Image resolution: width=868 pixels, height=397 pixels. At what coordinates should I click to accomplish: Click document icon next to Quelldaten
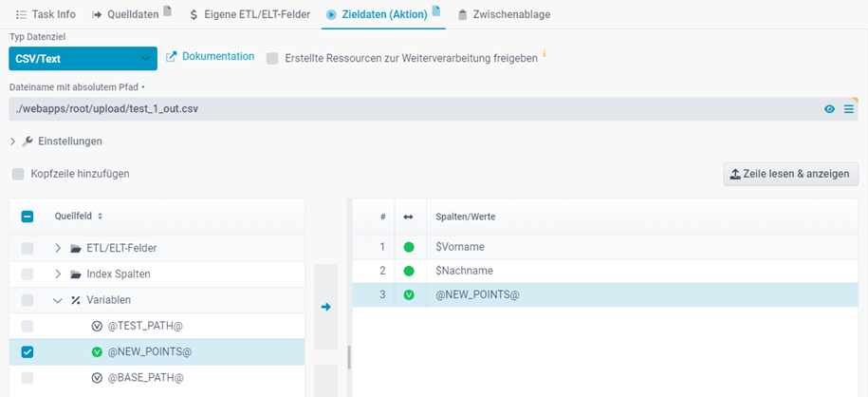167,10
